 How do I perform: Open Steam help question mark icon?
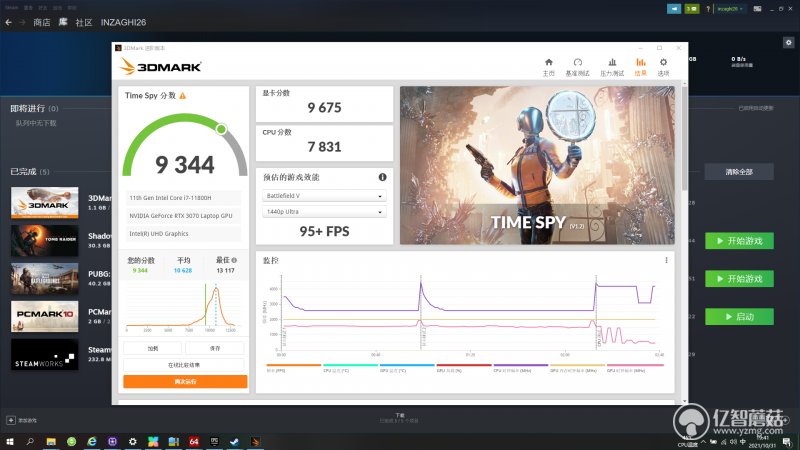[708, 9]
